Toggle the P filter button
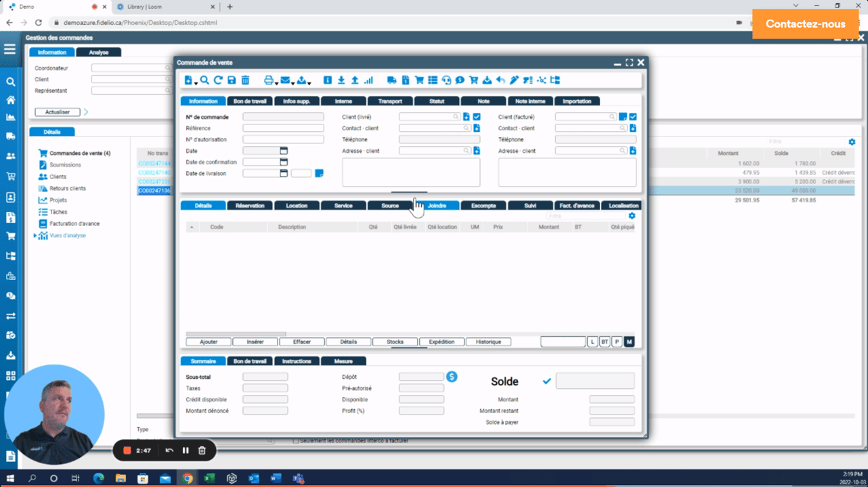 tap(617, 342)
